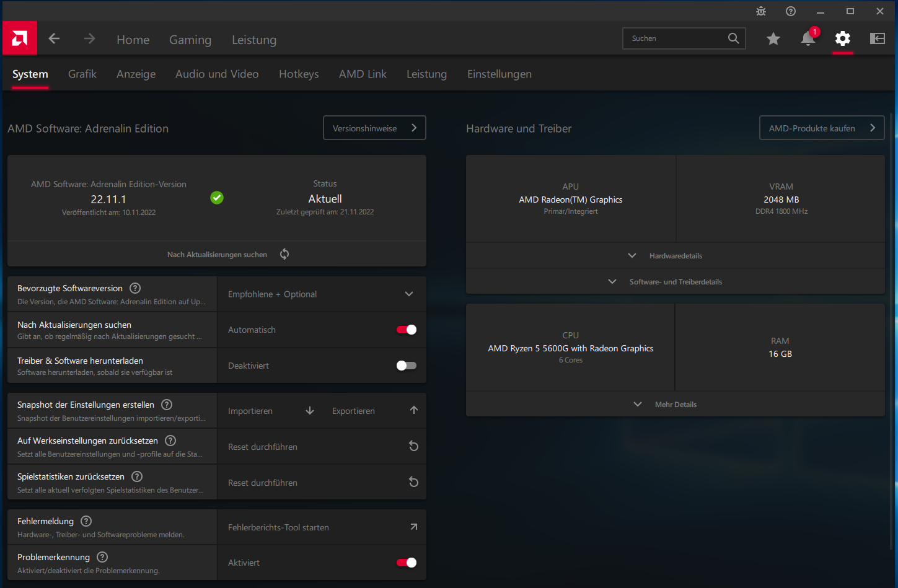Open Leistung in top navigation

coord(254,40)
